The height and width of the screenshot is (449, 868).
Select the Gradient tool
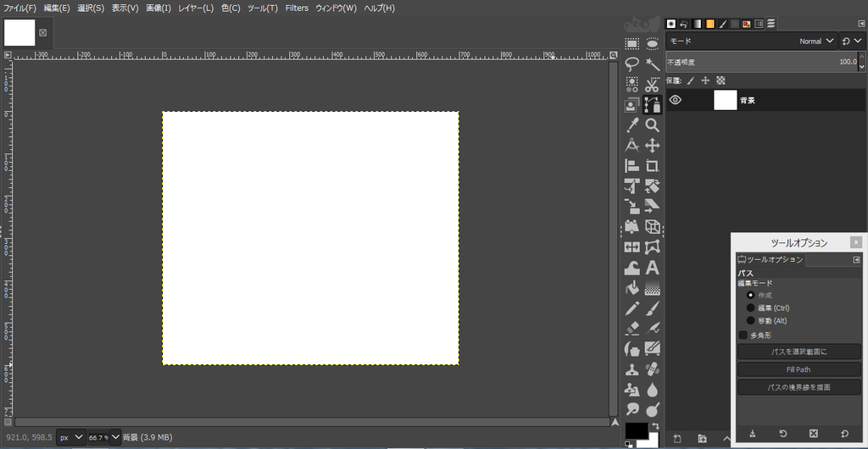click(653, 288)
